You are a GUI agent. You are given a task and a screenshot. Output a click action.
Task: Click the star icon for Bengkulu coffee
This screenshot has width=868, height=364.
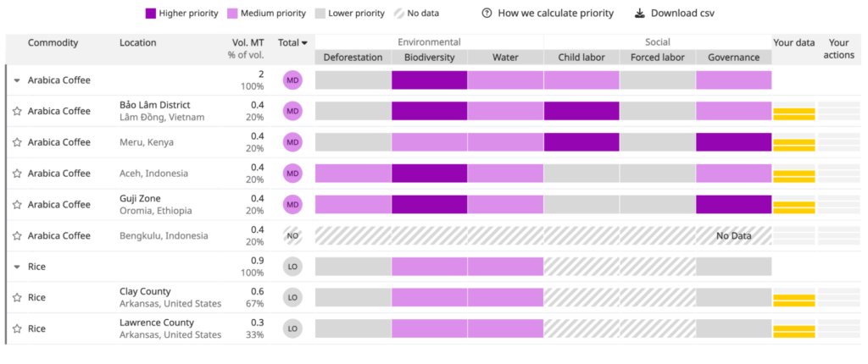pyautogui.click(x=16, y=235)
